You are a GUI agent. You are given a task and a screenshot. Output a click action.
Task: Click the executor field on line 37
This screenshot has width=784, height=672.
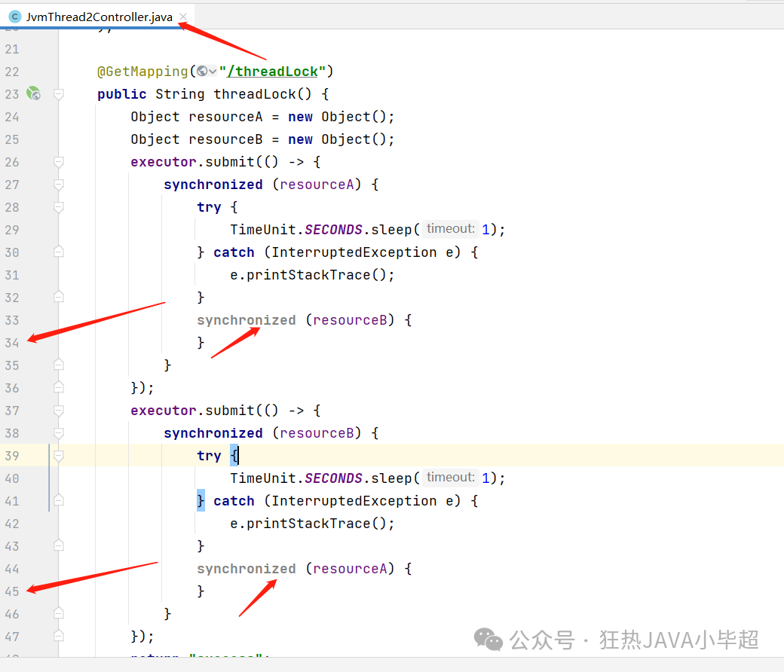click(164, 410)
